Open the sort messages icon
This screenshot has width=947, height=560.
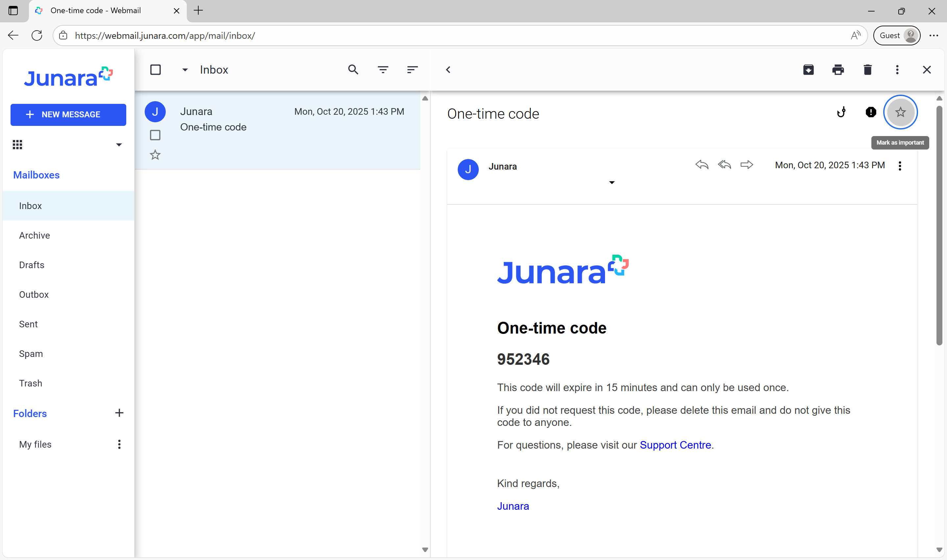(x=412, y=70)
